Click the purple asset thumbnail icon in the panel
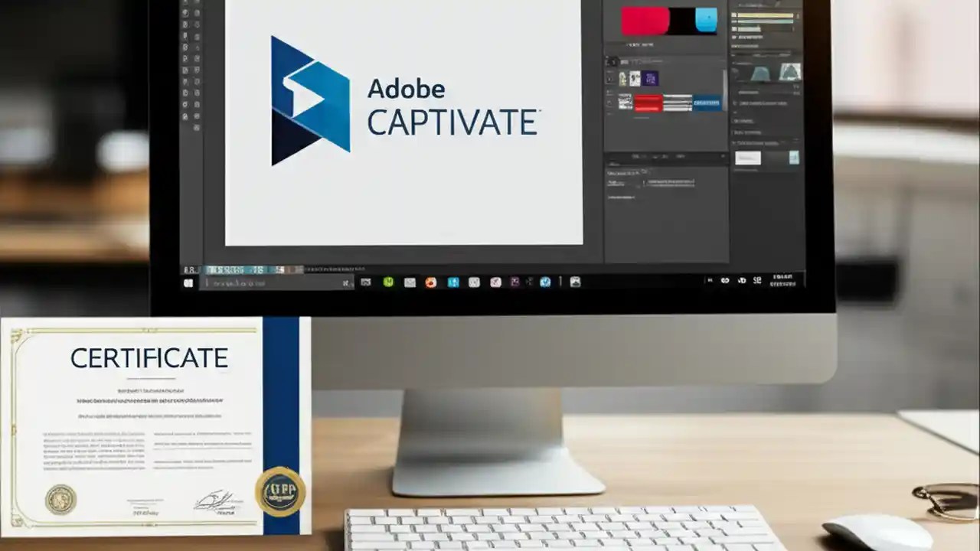The image size is (980, 551). [x=651, y=79]
